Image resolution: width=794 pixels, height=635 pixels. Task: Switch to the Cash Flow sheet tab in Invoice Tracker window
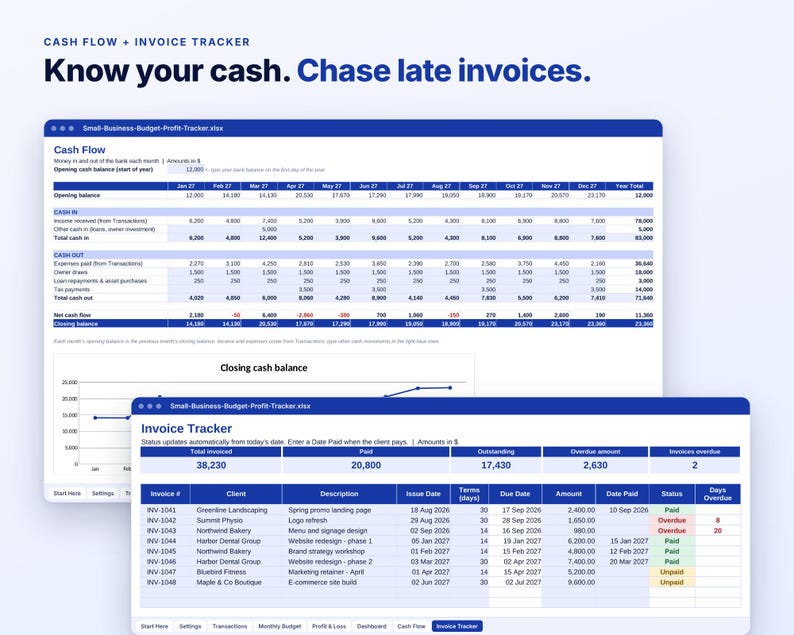(411, 626)
